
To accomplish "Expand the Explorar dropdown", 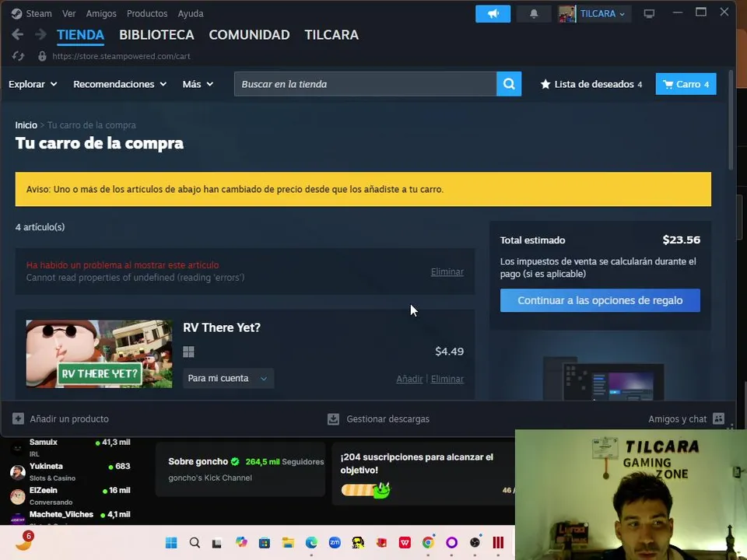I will point(33,84).
